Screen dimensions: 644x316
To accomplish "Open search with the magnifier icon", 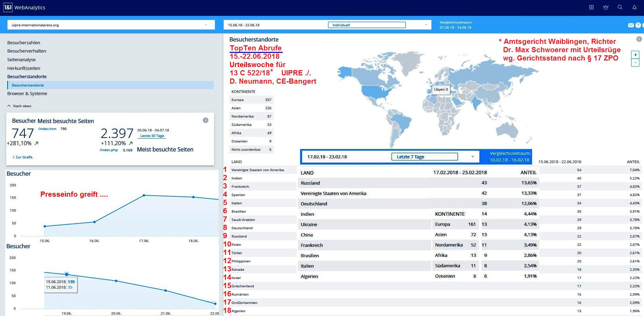I will (620, 7).
